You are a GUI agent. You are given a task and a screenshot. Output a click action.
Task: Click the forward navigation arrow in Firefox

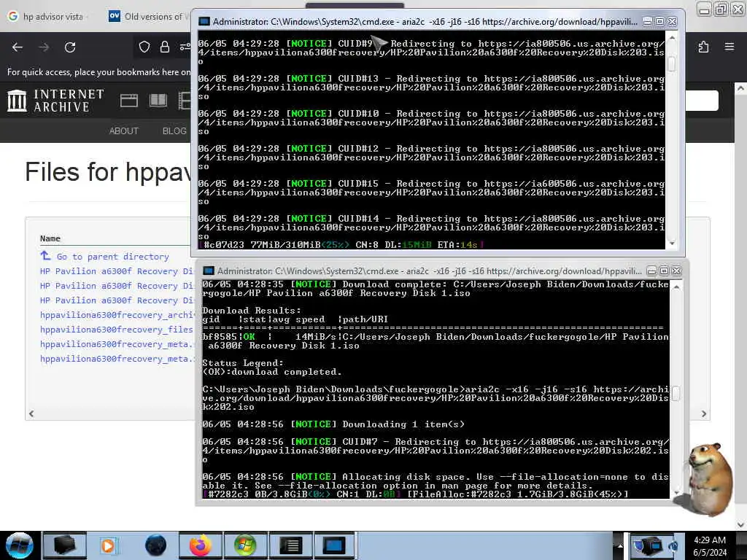[x=44, y=47]
